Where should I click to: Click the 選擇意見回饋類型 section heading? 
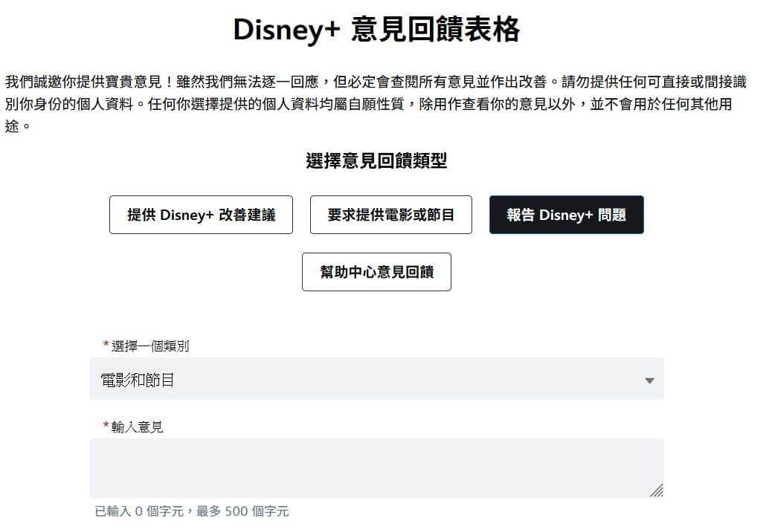376,160
